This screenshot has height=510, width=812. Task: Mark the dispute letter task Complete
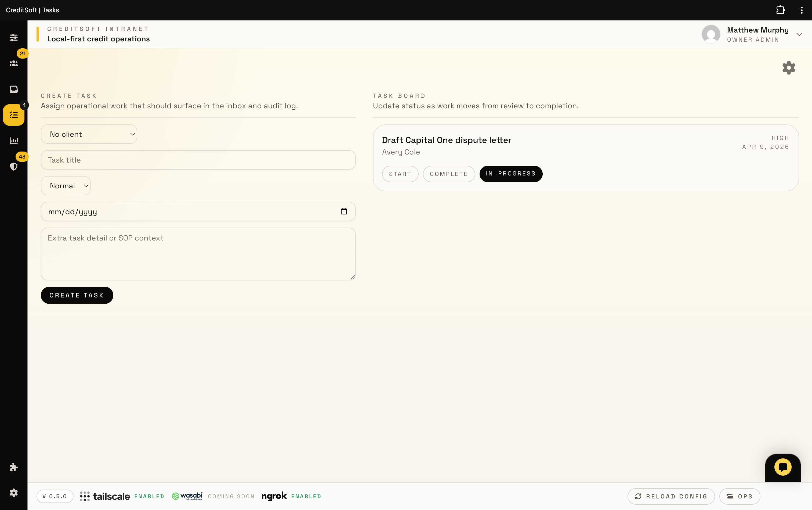[448, 174]
